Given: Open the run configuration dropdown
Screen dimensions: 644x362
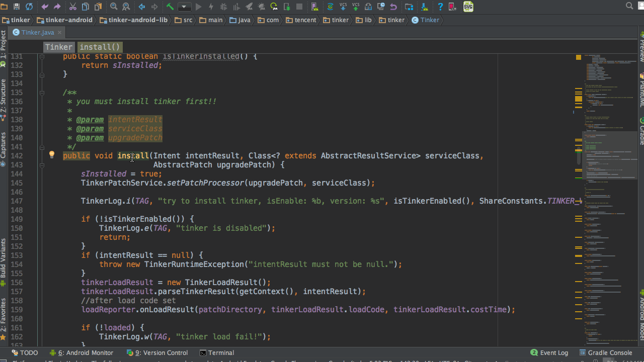Looking at the screenshot, I should tap(185, 7).
